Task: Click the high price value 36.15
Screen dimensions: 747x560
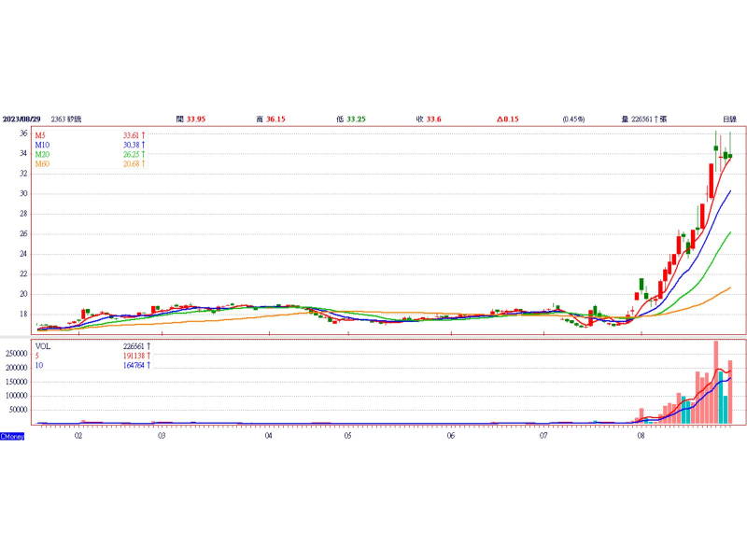Action: tap(275, 119)
